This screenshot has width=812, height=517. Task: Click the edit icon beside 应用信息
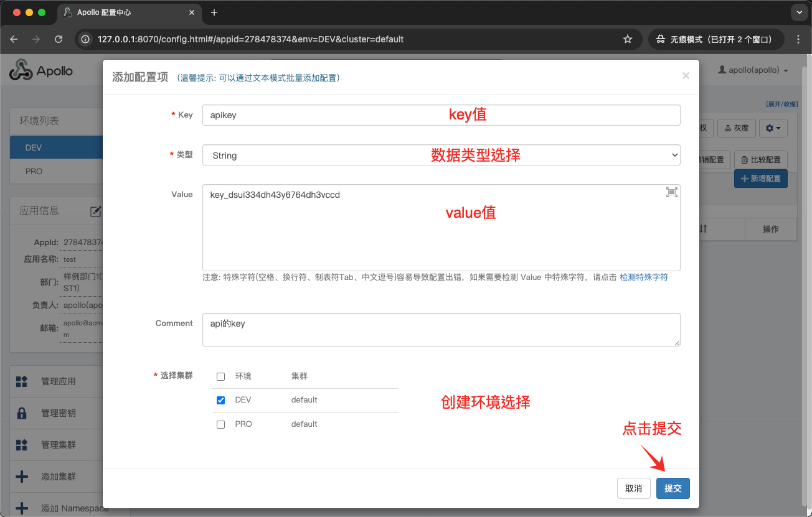click(95, 212)
